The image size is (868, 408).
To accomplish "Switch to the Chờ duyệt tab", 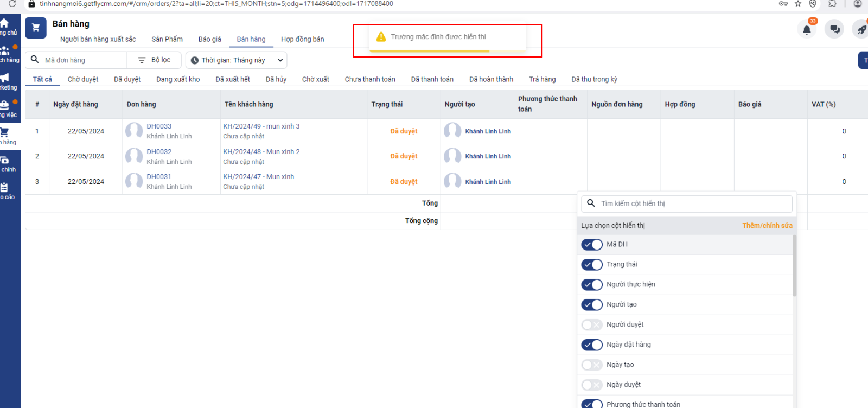I will [82, 79].
